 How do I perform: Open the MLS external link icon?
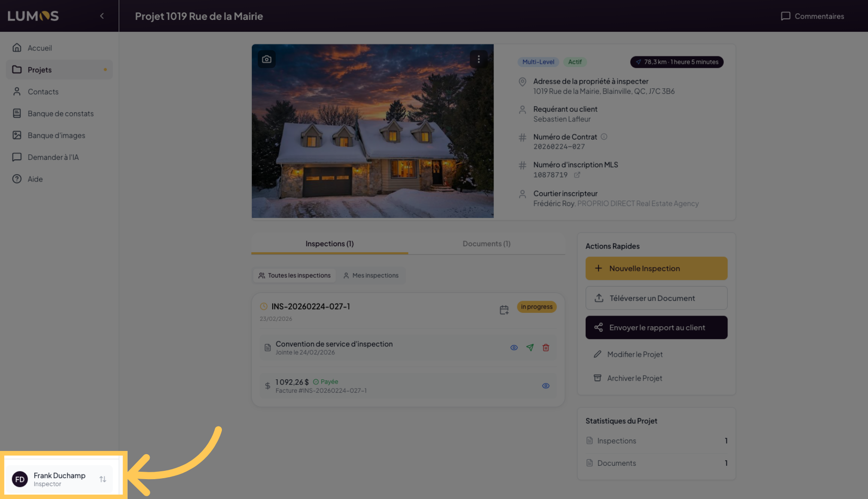tap(577, 175)
